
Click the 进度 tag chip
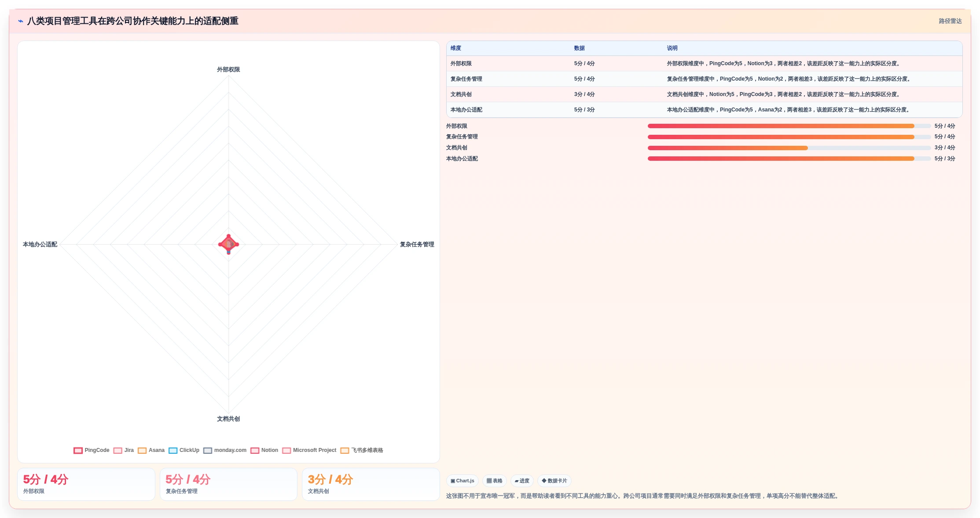coord(522,481)
